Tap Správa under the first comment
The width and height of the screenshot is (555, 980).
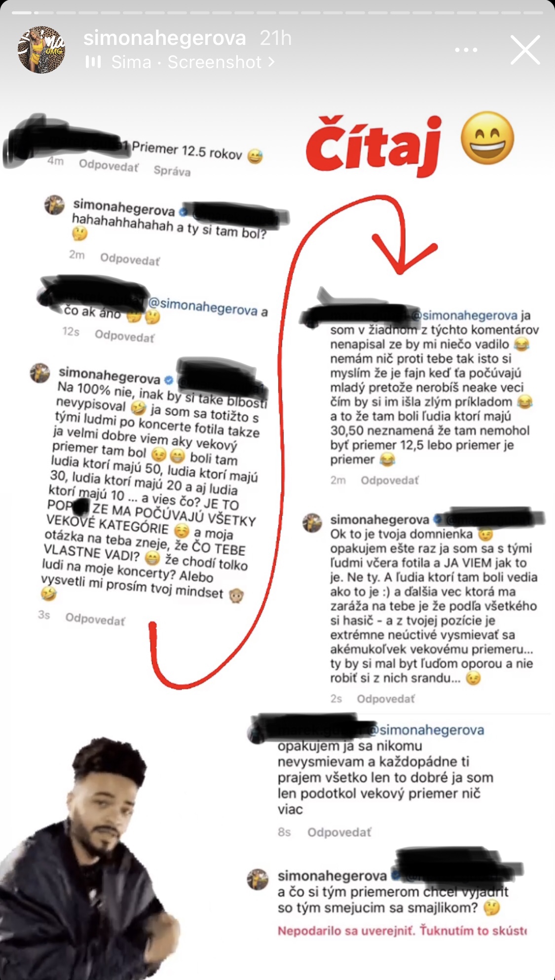point(172,171)
